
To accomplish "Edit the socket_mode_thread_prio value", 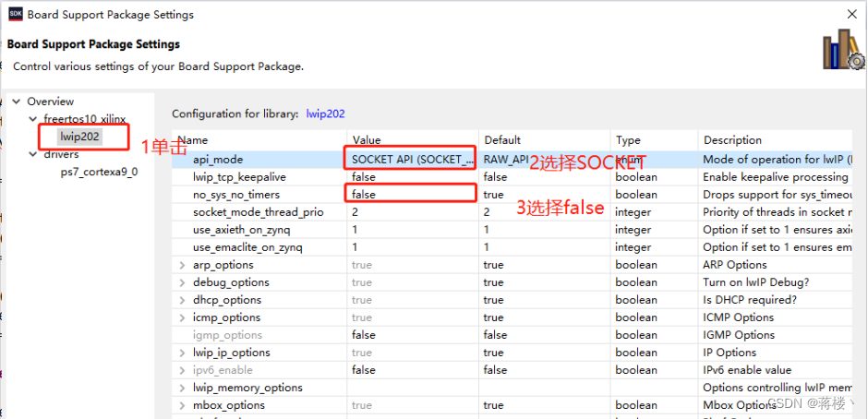I will [413, 212].
